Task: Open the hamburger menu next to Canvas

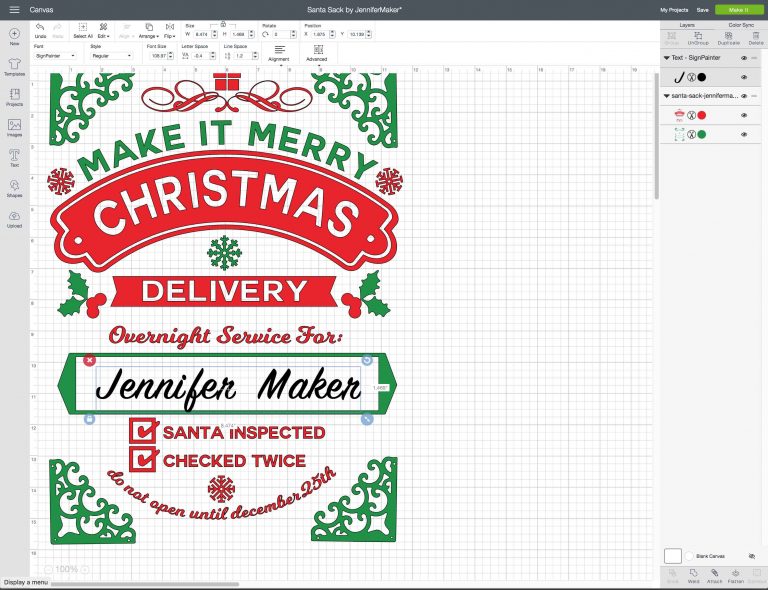Action: [x=14, y=10]
